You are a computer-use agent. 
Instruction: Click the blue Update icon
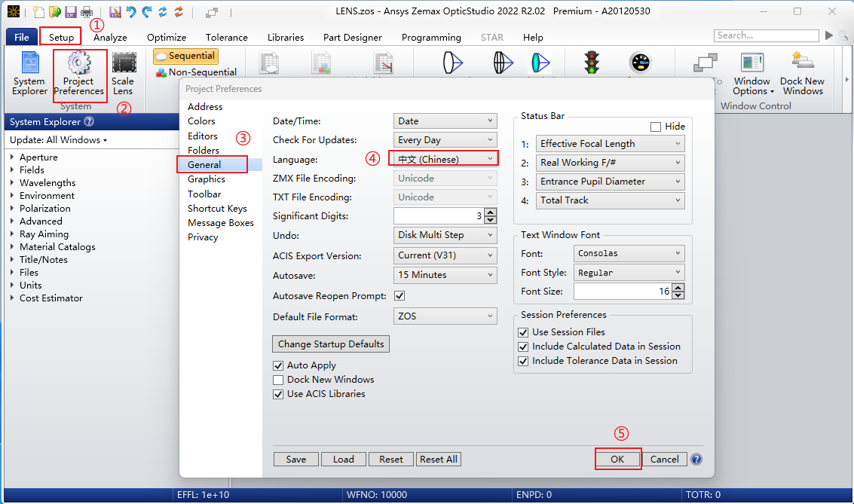click(163, 11)
